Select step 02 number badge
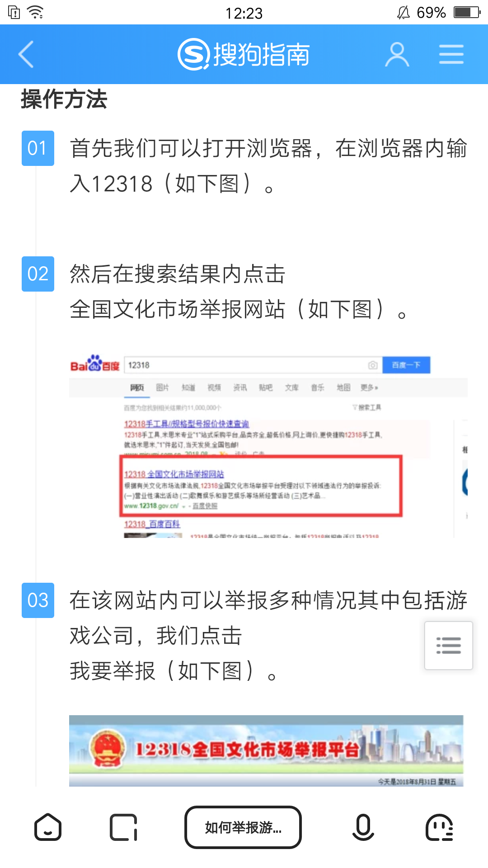The height and width of the screenshot is (868, 488). (x=38, y=274)
